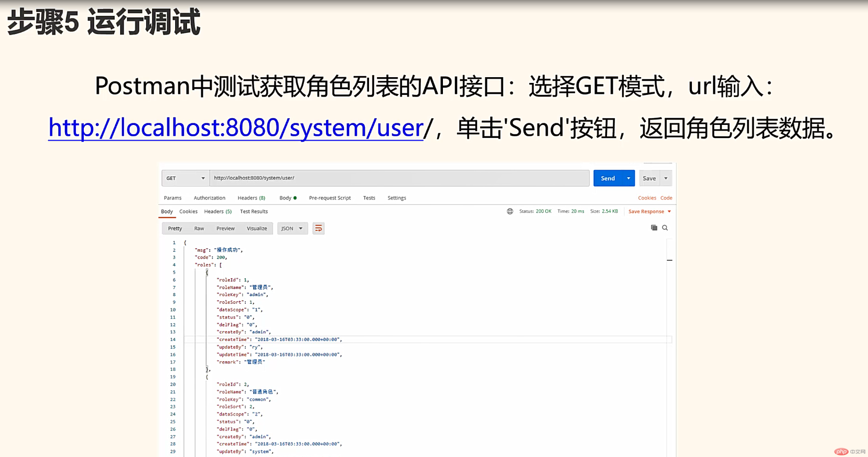
Task: Click the search response magnifier icon
Action: [x=665, y=228]
